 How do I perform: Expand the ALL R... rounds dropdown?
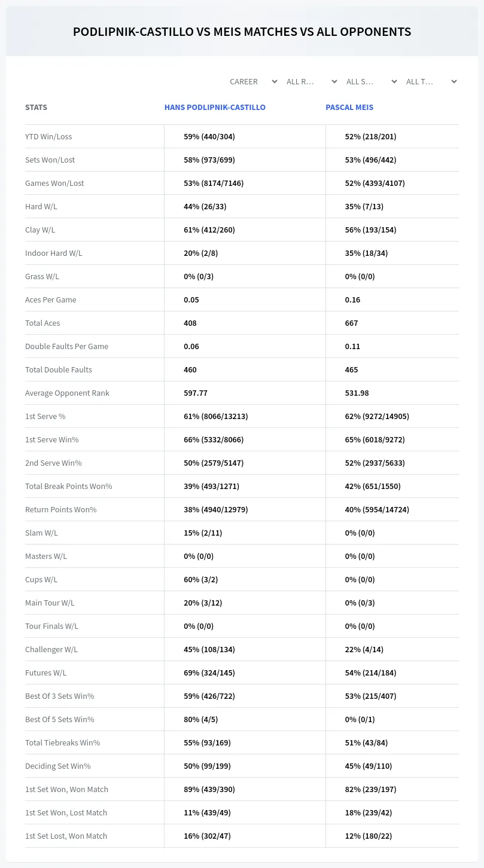pos(311,81)
